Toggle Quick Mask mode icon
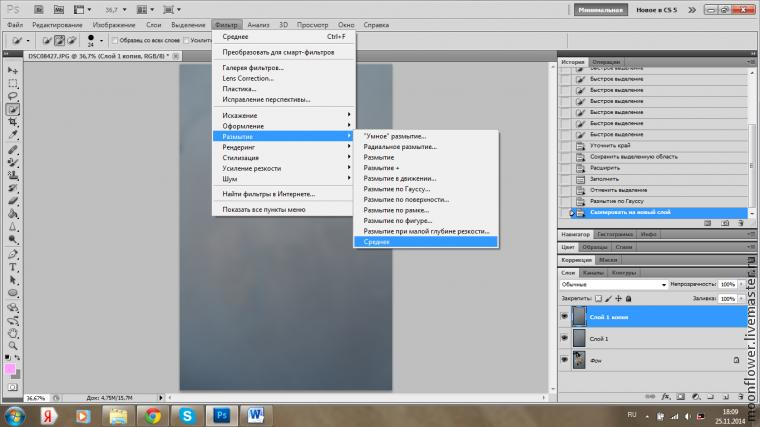Image resolution: width=760 pixels, height=427 pixels. pos(13,387)
